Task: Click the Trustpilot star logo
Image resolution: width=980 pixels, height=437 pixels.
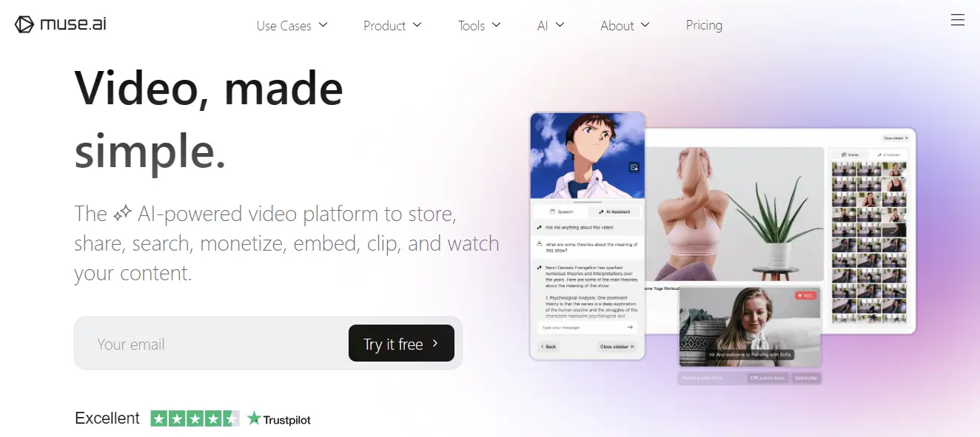Action: [x=254, y=419]
